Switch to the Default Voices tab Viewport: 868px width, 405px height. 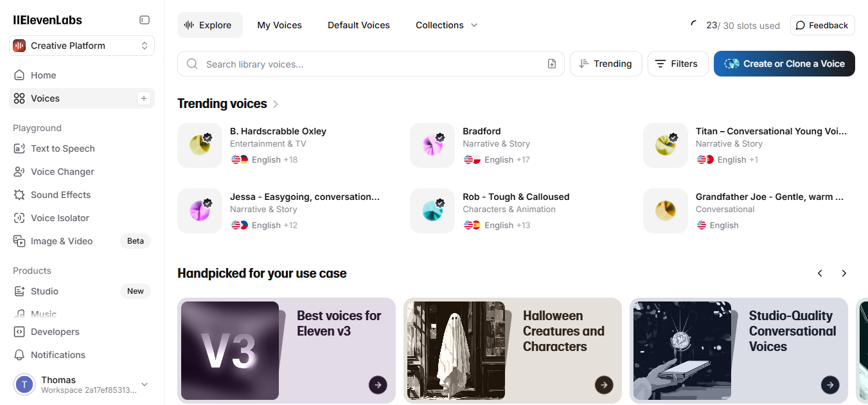point(359,25)
